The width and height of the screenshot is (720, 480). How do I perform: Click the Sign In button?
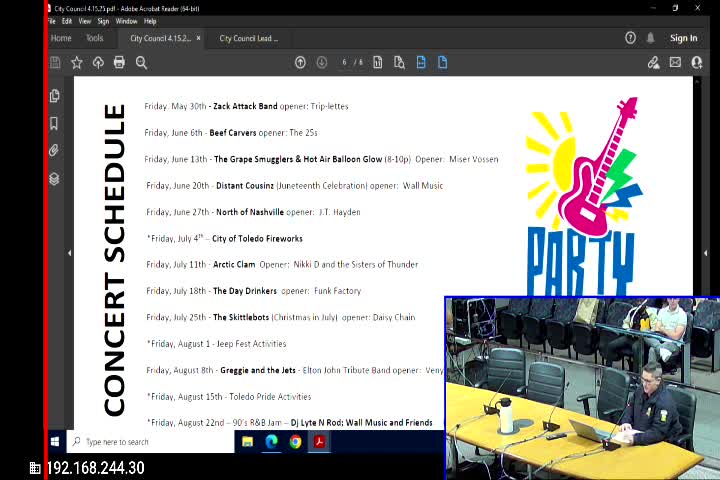point(684,38)
